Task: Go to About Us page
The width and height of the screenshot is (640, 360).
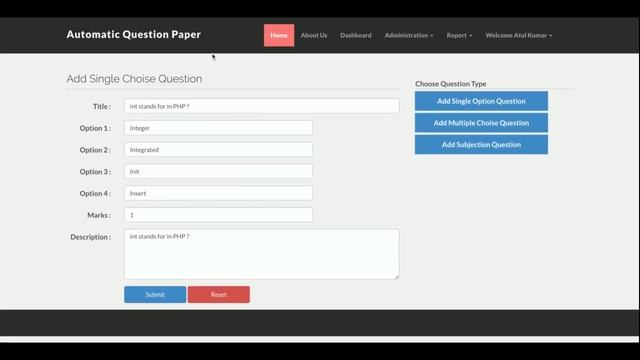Action: pos(314,35)
